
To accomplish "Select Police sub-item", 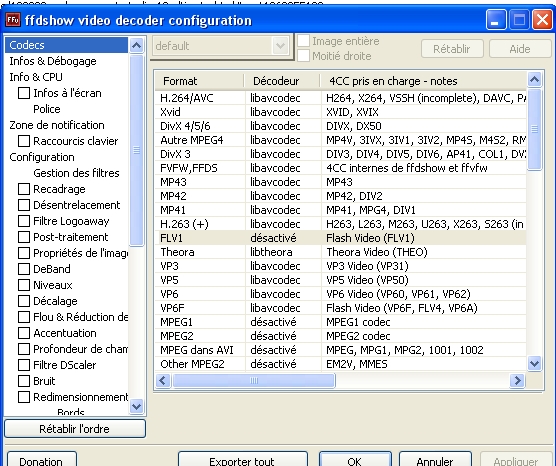I will coord(47,109).
